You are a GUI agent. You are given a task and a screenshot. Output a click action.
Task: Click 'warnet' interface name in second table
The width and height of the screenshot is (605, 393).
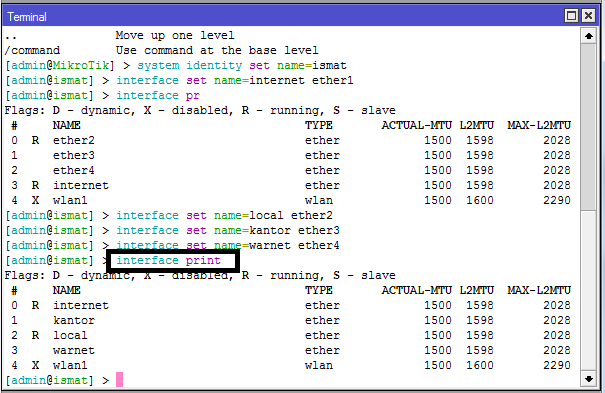[74, 351]
